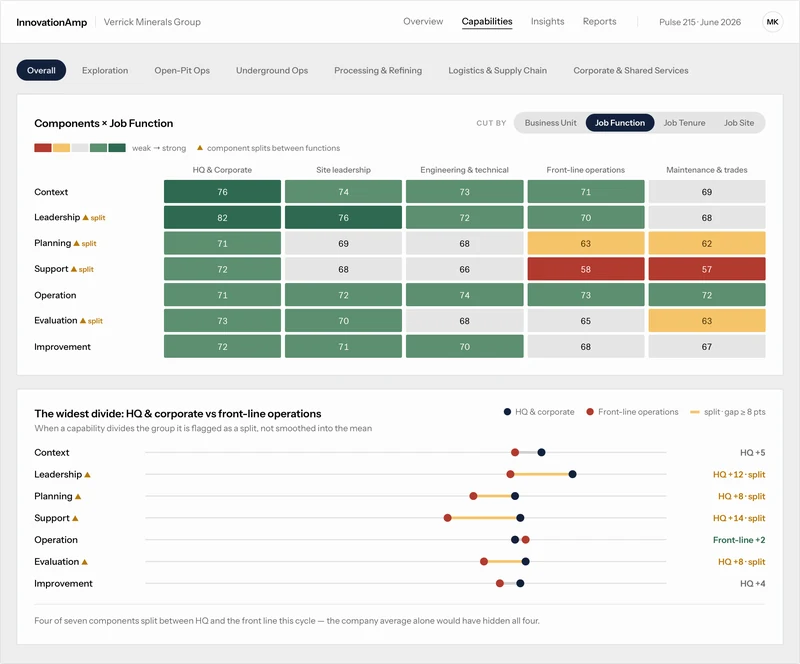Click the InnovationAmp logo
Image resolution: width=800 pixels, height=664 pixels.
pyautogui.click(x=52, y=22)
